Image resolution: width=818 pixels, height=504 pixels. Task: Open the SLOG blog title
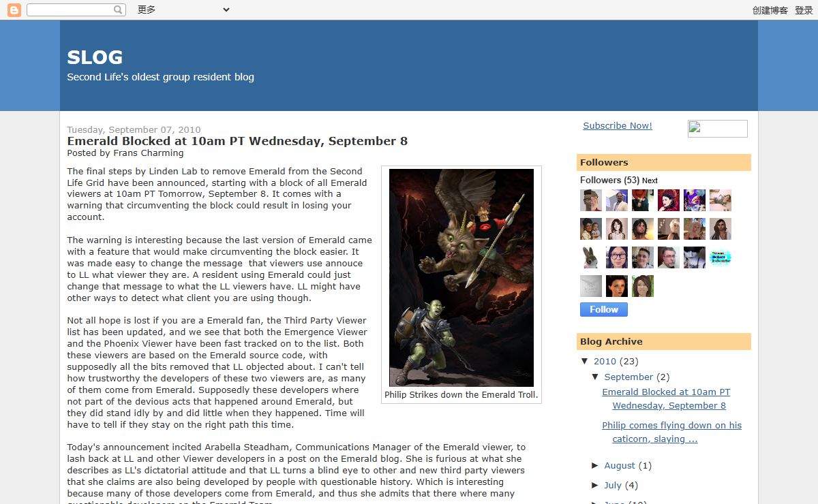95,57
